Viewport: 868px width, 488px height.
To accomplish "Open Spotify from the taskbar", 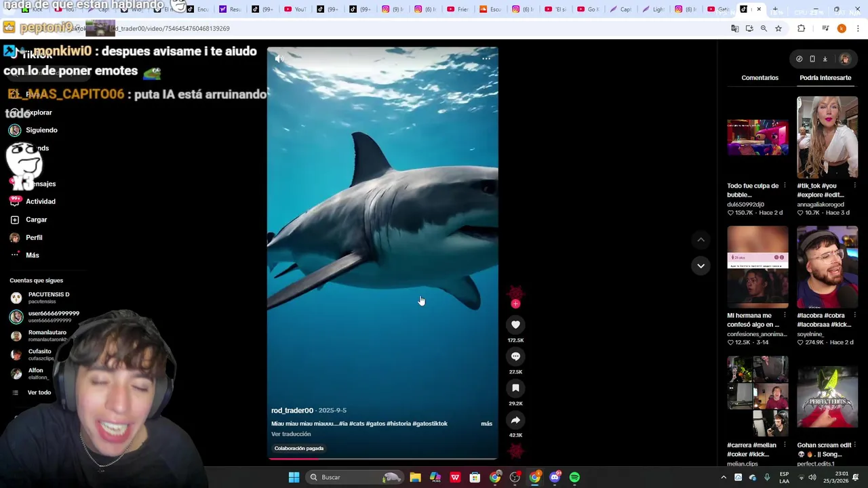I will pos(574,477).
